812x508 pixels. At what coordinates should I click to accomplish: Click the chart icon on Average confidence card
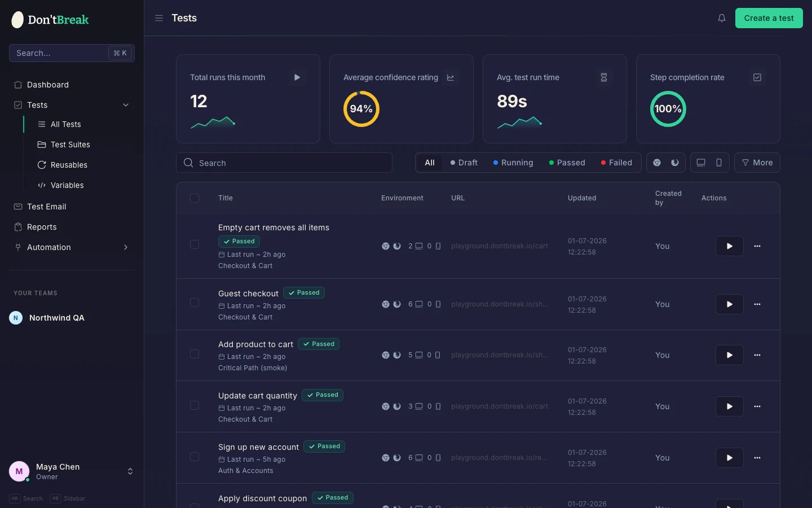tap(451, 77)
